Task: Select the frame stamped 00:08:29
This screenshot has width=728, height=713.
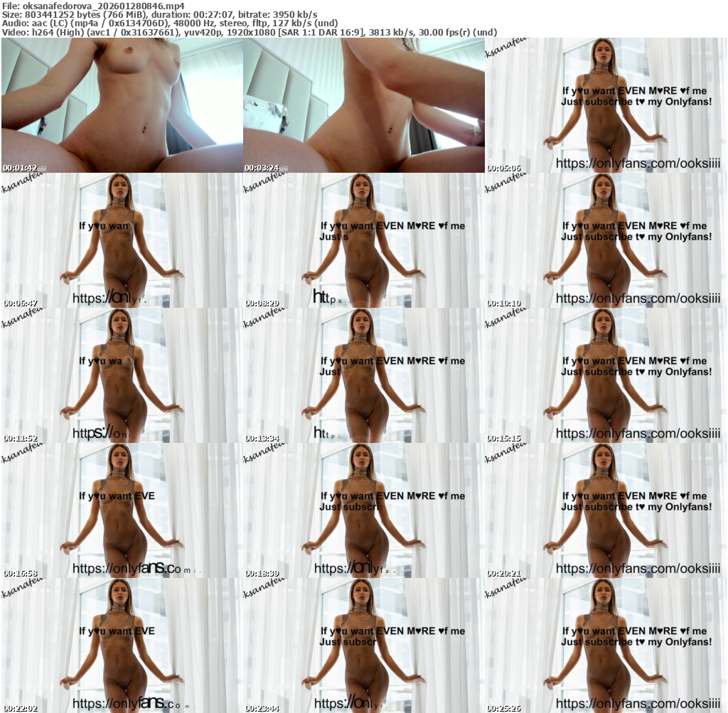Action: (x=364, y=240)
